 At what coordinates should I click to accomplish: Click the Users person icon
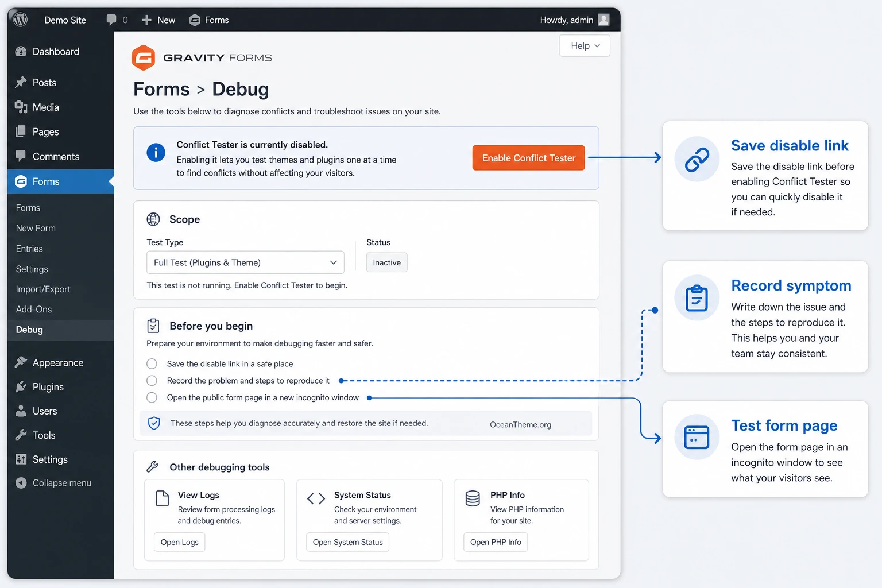(x=21, y=411)
